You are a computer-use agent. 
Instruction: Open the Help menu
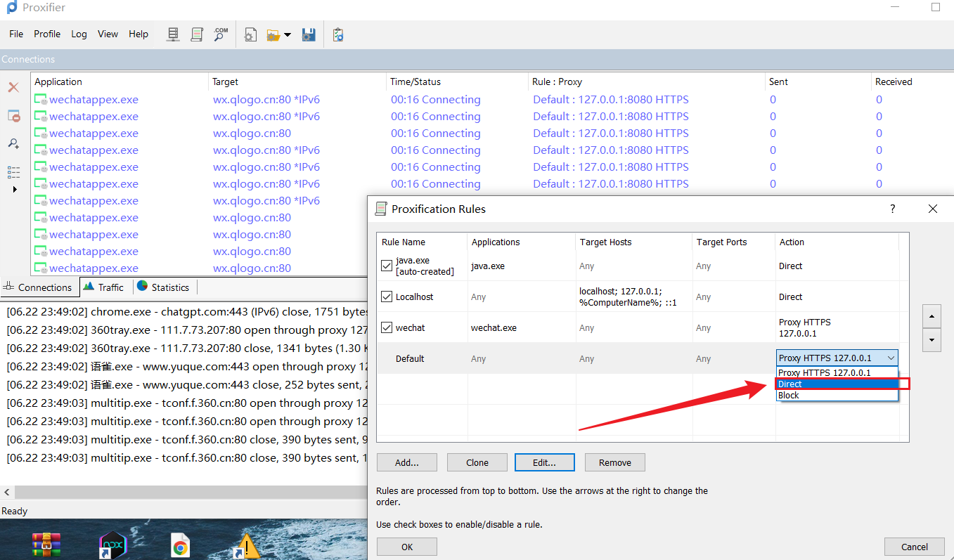138,34
